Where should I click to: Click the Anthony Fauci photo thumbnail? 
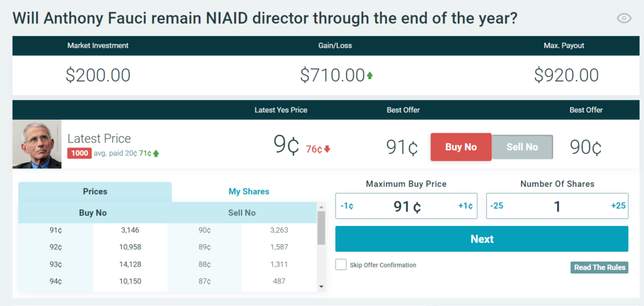[x=37, y=144]
